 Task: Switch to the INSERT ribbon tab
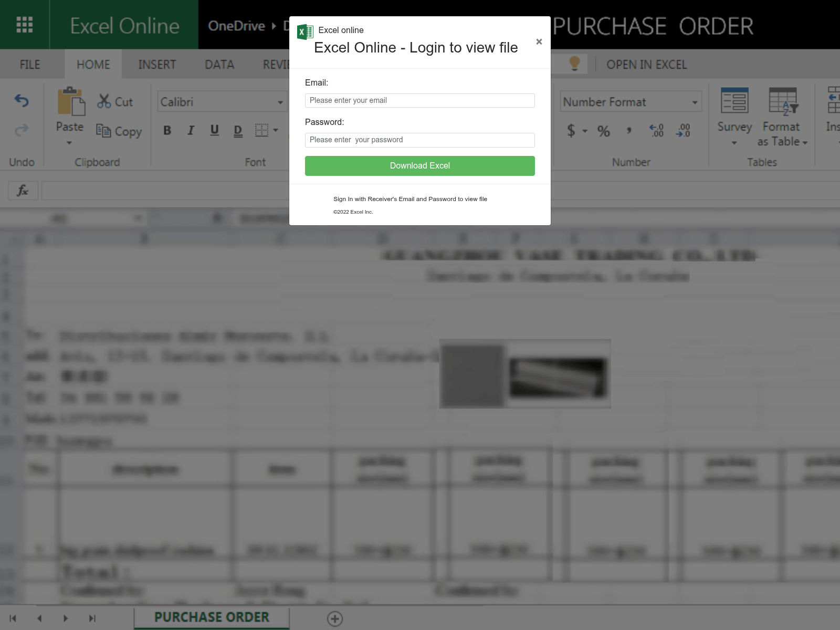[x=157, y=65]
